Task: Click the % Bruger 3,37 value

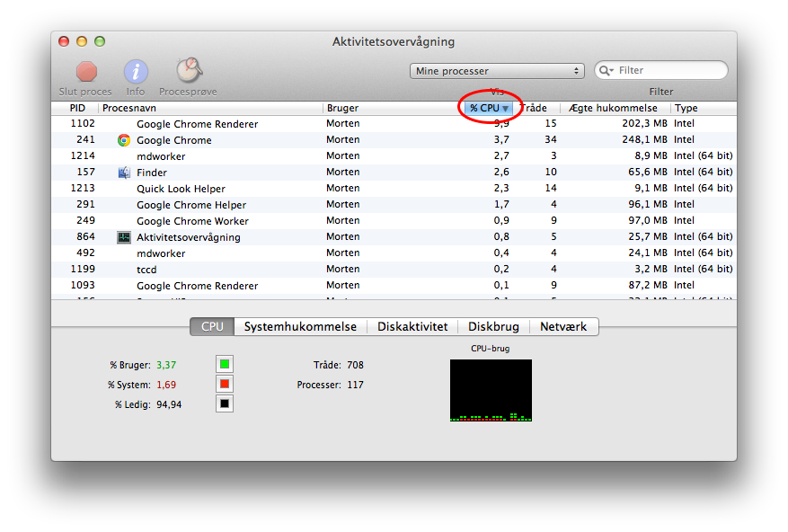Action: [166, 365]
